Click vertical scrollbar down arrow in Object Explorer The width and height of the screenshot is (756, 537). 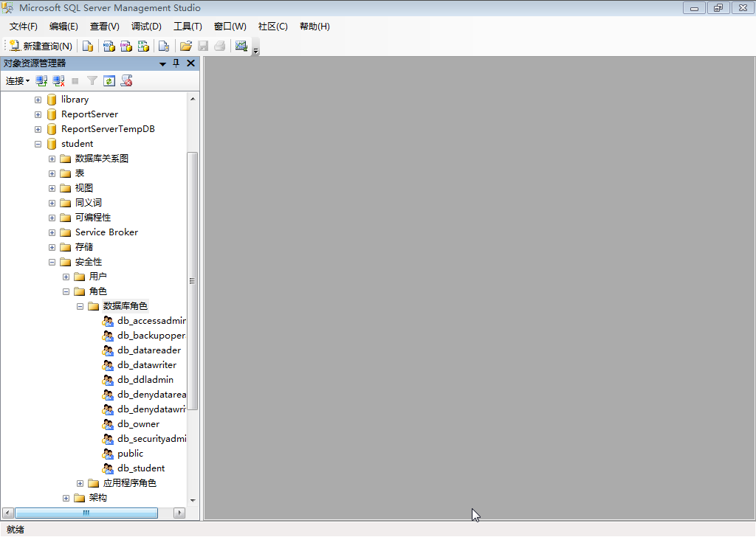(x=193, y=500)
